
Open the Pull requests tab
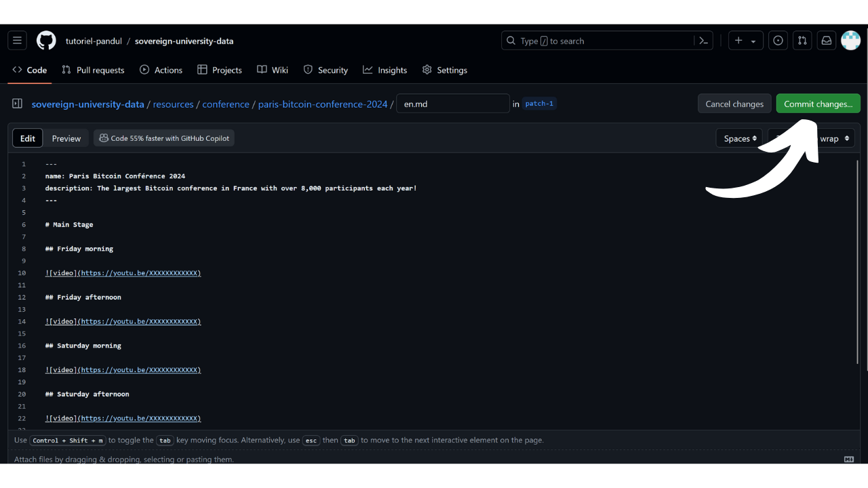click(x=93, y=70)
